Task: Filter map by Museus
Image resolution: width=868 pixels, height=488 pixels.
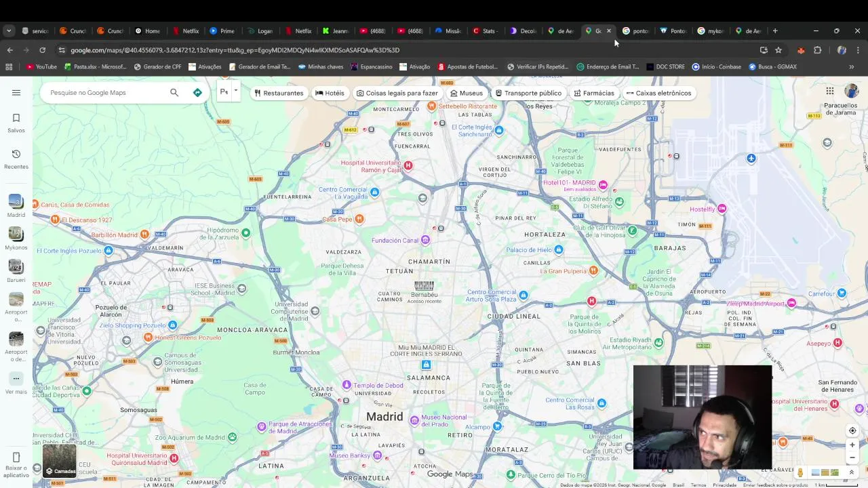Action: (467, 93)
